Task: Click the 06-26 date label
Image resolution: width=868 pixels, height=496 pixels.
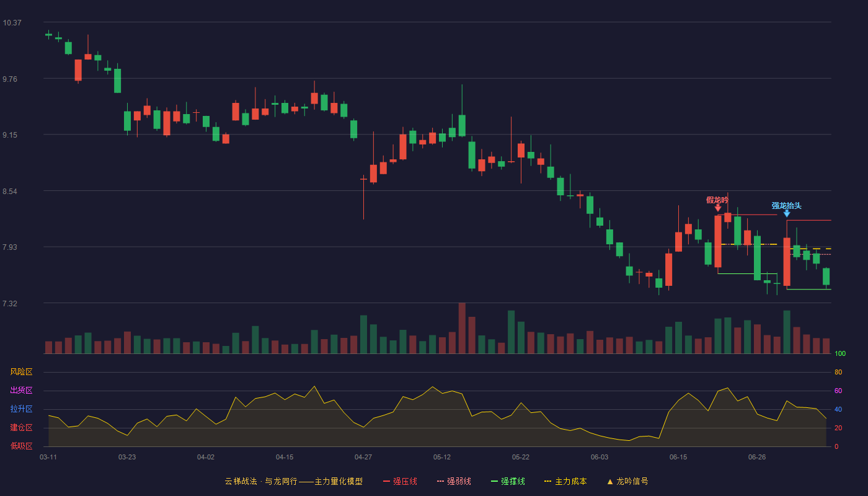Action: coord(757,457)
